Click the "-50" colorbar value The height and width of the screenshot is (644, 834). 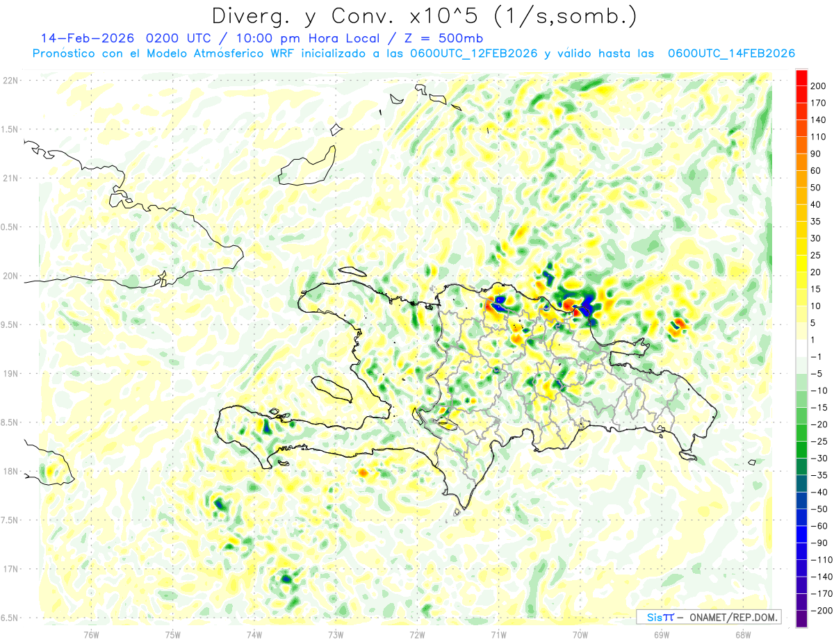[x=819, y=509]
